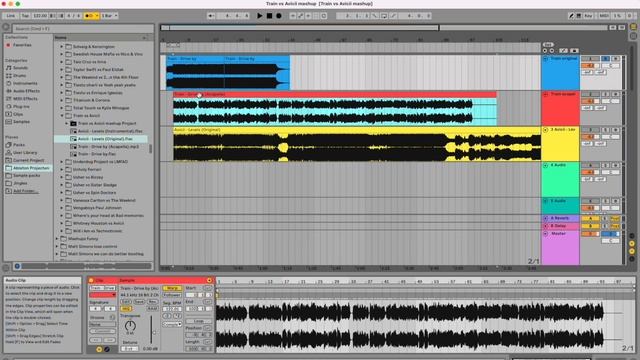Click the MIDI map mode button
Image resolution: width=640 pixels, height=360 pixels.
tap(604, 16)
